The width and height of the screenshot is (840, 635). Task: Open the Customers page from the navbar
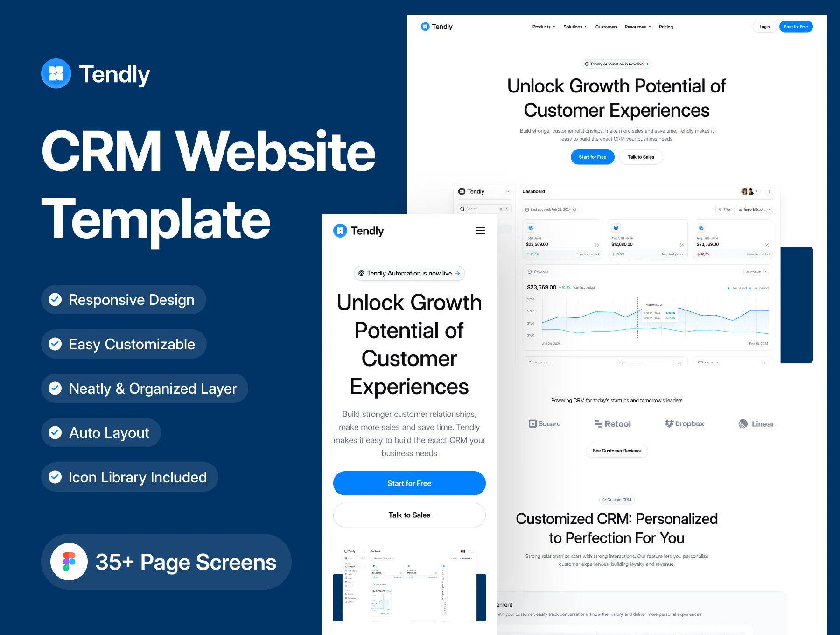(x=606, y=27)
